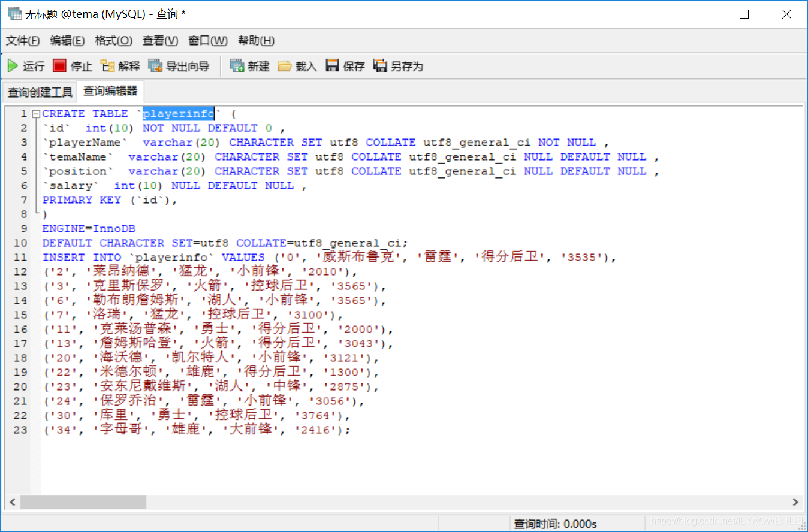Image resolution: width=808 pixels, height=532 pixels.
Task: Open Explain (解释) for the query
Action: pos(120,66)
